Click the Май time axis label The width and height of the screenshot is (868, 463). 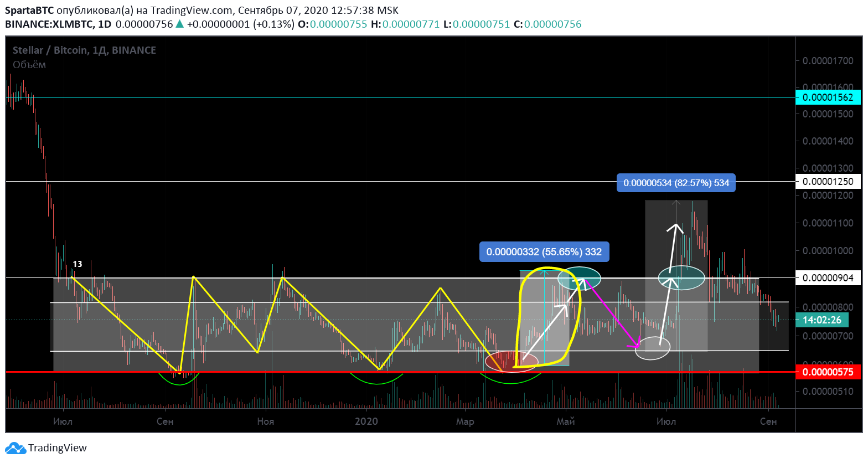click(x=566, y=421)
